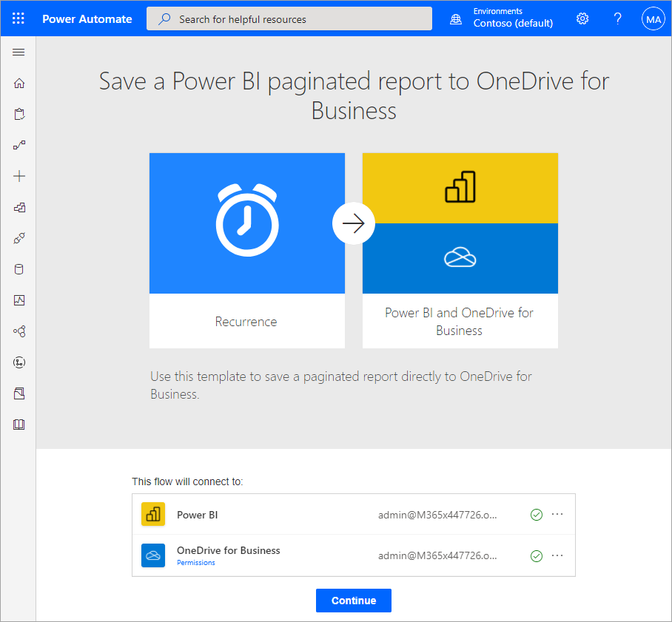
Task: Click the template page title heading
Action: pyautogui.click(x=354, y=95)
